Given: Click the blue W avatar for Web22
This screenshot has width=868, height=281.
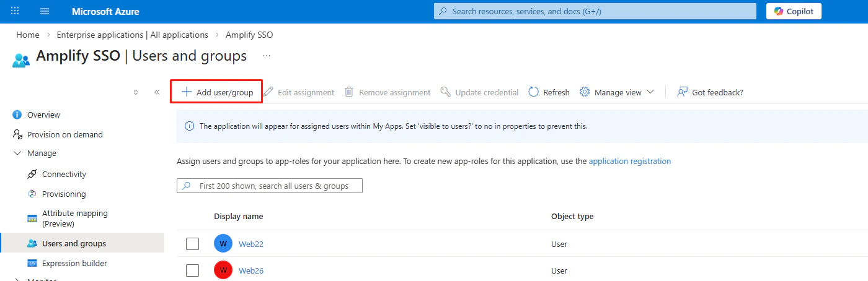Looking at the screenshot, I should coord(223,243).
